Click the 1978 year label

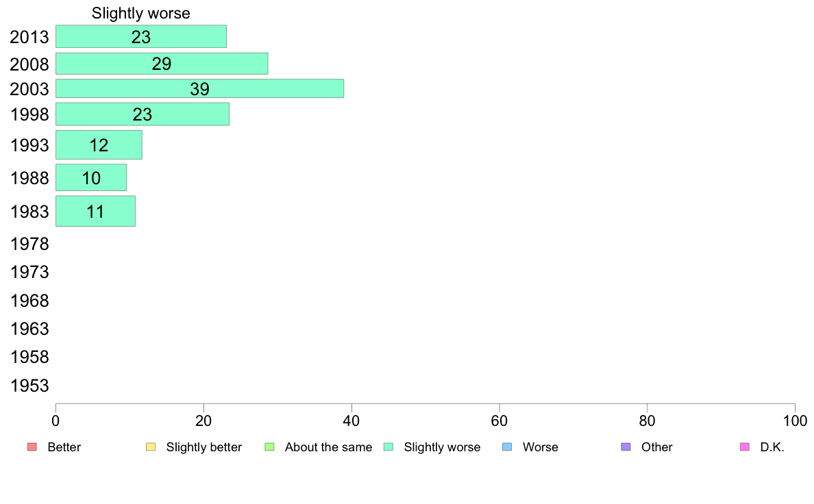[x=29, y=244]
